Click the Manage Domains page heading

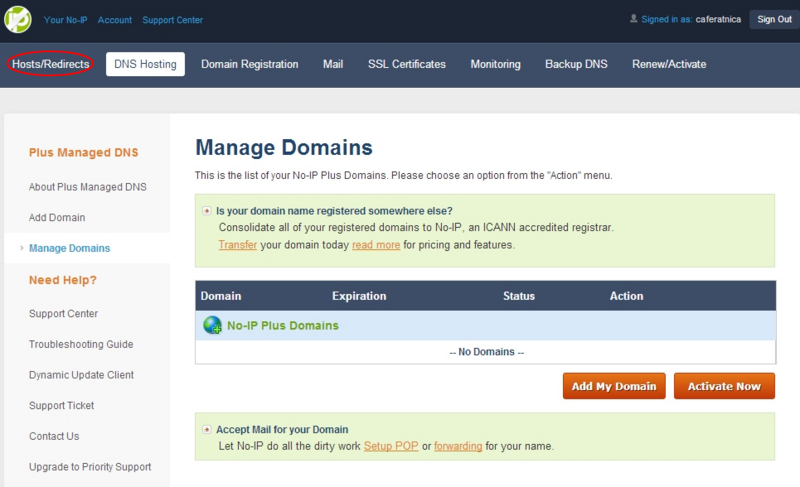tap(284, 147)
